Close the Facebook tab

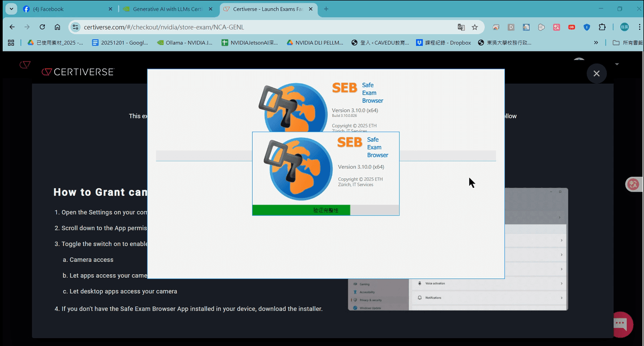(x=110, y=9)
